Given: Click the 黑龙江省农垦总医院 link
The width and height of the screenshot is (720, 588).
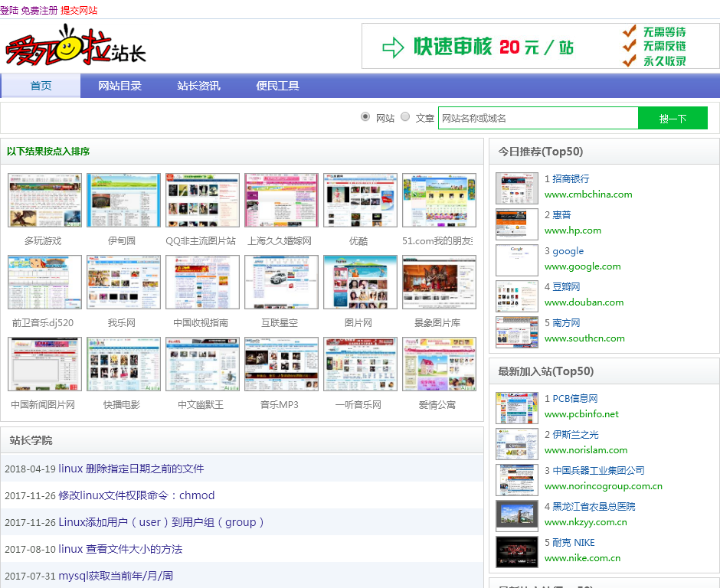Looking at the screenshot, I should pyautogui.click(x=594, y=506).
